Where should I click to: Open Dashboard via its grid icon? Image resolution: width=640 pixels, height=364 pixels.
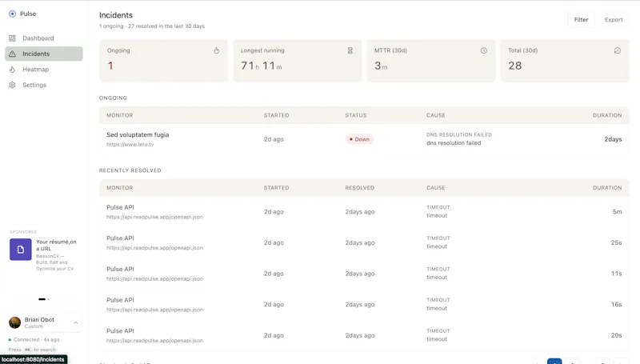[12, 38]
